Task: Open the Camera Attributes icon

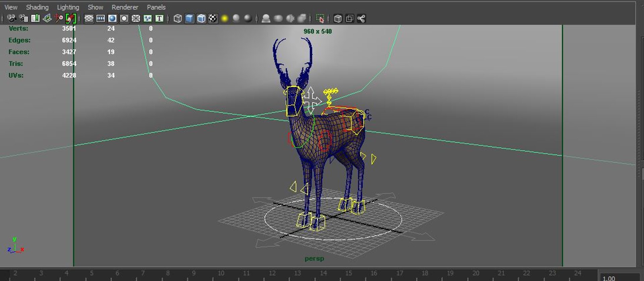Action: pos(23,18)
